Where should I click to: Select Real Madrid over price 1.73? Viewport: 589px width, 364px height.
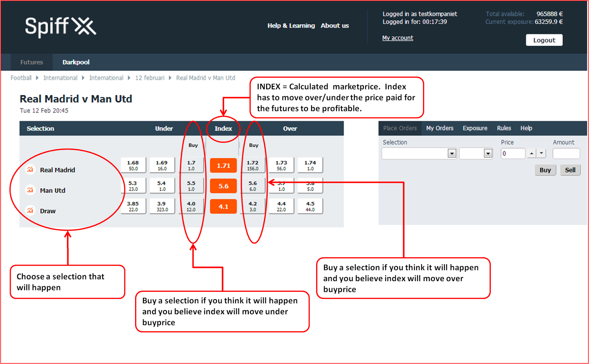pyautogui.click(x=281, y=165)
